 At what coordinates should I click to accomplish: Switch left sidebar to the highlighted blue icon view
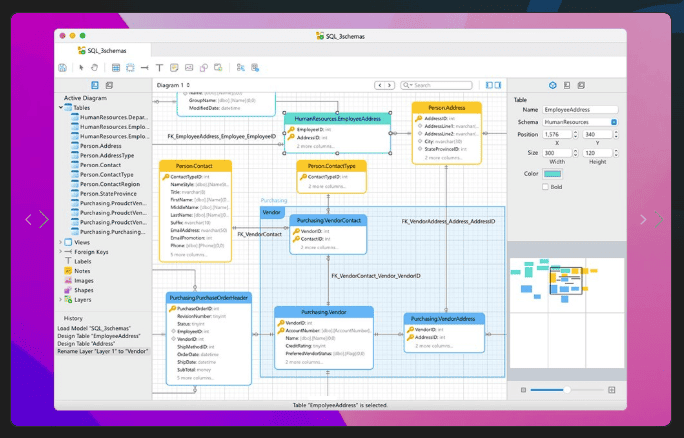[95, 85]
